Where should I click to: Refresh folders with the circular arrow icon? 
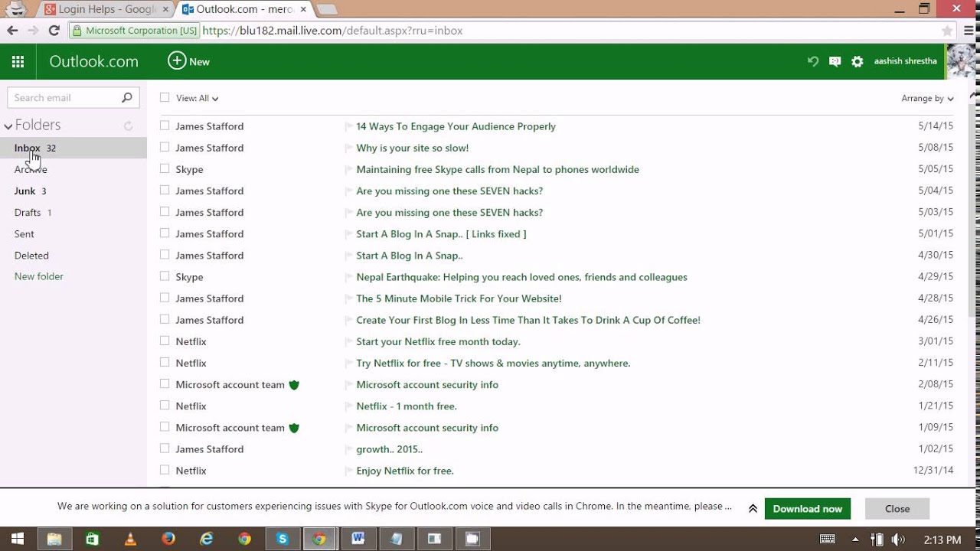click(x=129, y=126)
